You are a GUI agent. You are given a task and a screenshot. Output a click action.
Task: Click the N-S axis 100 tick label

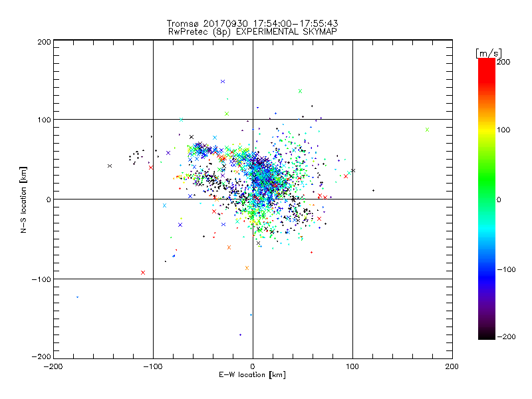45,120
